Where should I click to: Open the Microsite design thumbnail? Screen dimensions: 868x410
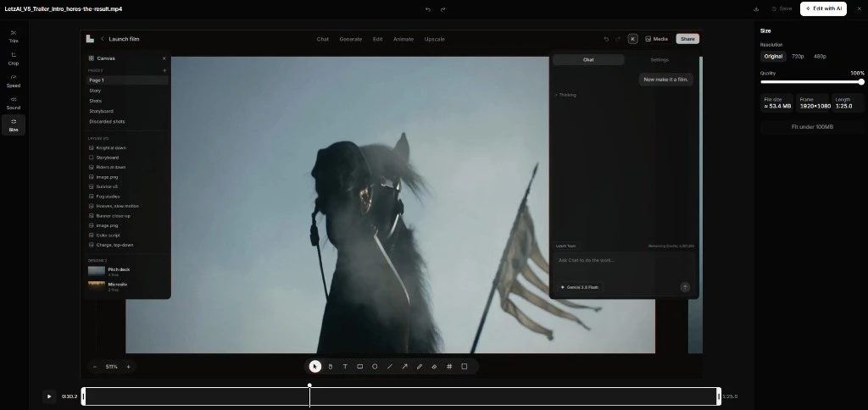pyautogui.click(x=97, y=286)
